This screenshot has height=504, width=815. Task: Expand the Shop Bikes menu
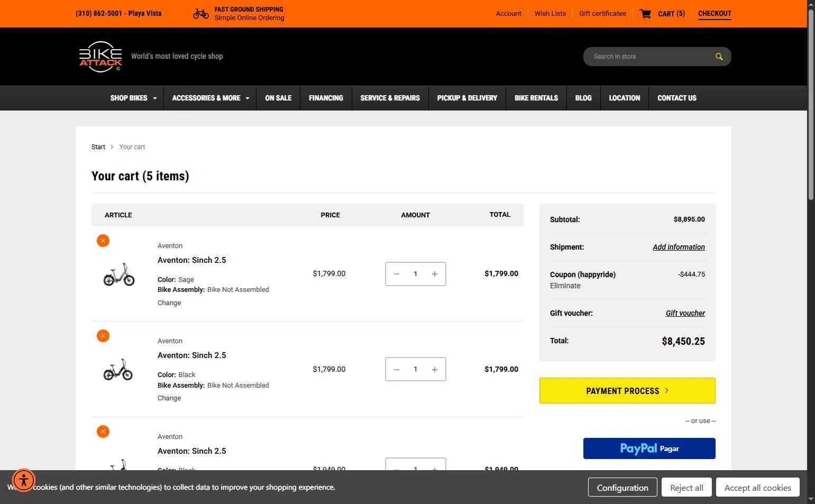pyautogui.click(x=133, y=98)
